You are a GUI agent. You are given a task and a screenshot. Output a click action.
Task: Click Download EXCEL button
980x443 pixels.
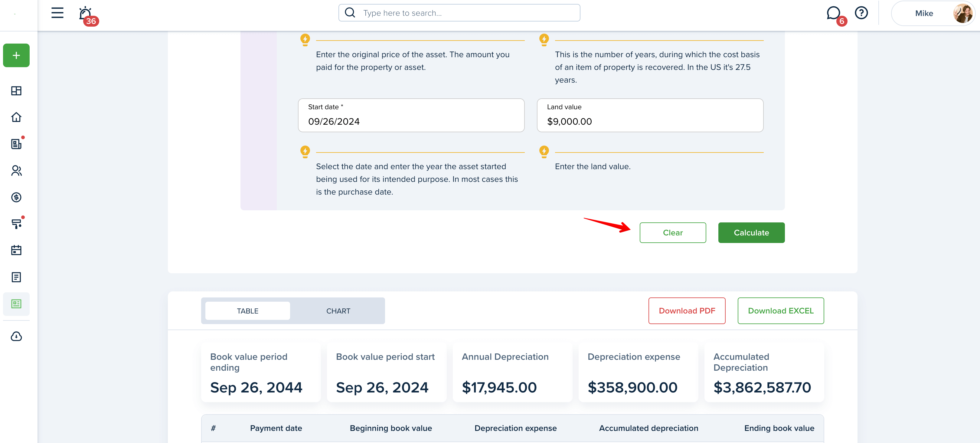(781, 310)
